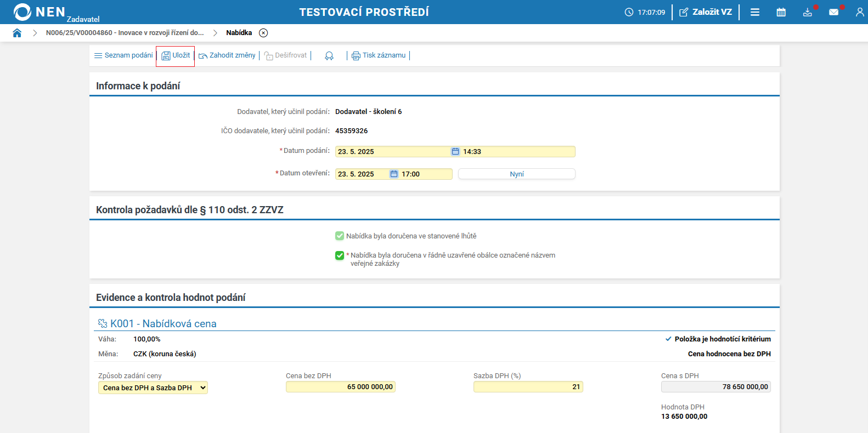Click currency value 'CZK (koruna česká)'
The image size is (868, 433).
165,354
